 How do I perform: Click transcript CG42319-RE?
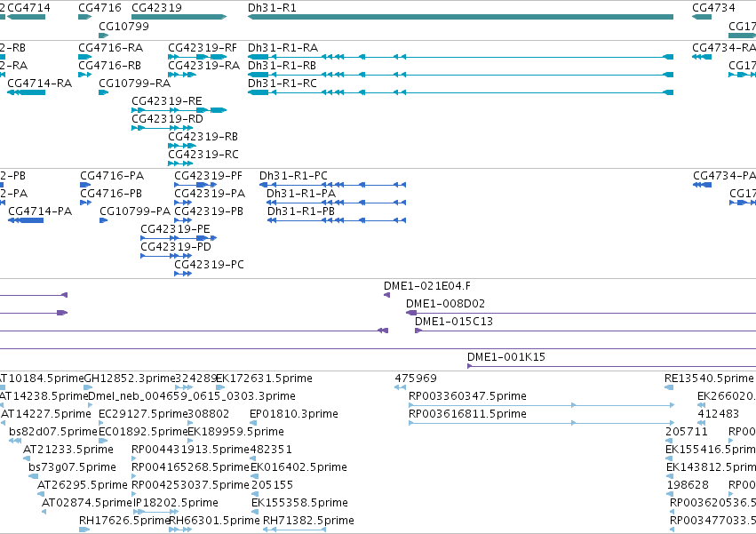(x=167, y=101)
